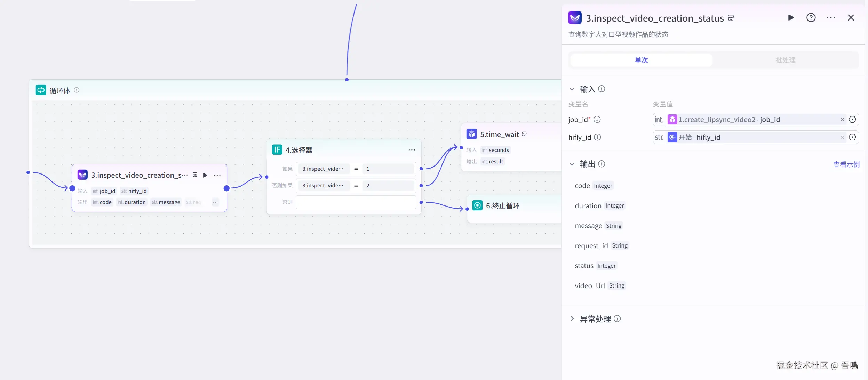This screenshot has height=380, width=868.
Task: Close the node configuration side panel
Action: (x=851, y=18)
